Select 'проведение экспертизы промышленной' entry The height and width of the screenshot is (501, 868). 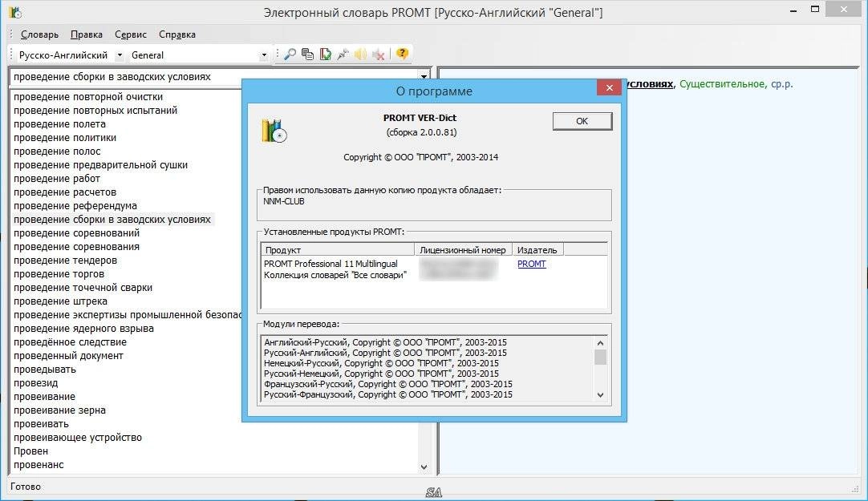tap(128, 315)
